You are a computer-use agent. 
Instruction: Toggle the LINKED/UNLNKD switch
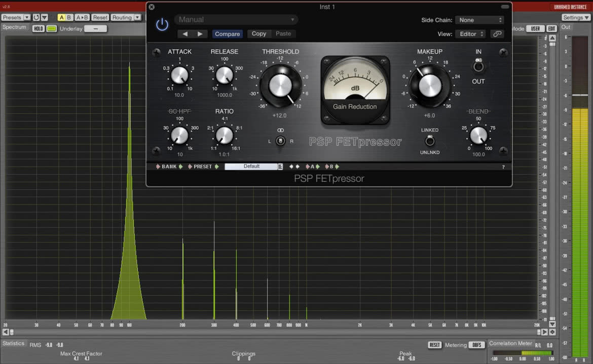430,141
